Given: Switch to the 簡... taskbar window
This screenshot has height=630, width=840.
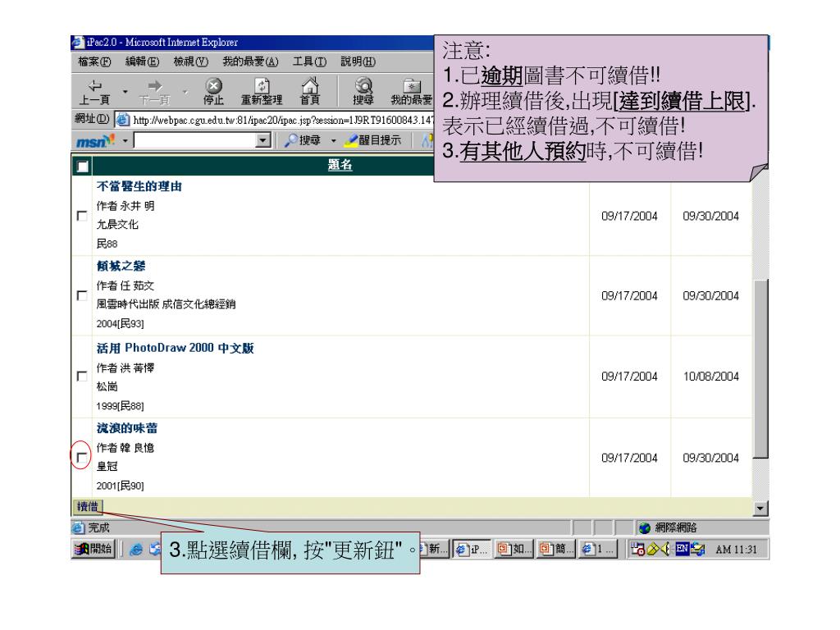Looking at the screenshot, I should [557, 549].
